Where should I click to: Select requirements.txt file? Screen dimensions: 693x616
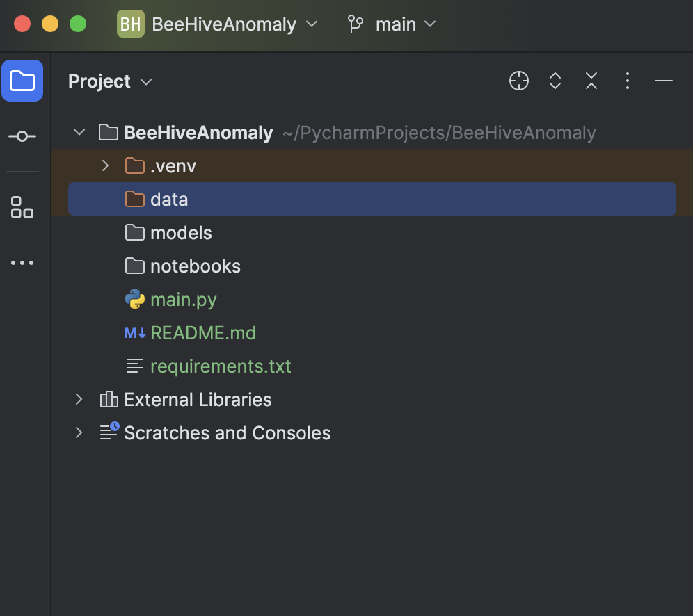tap(220, 366)
